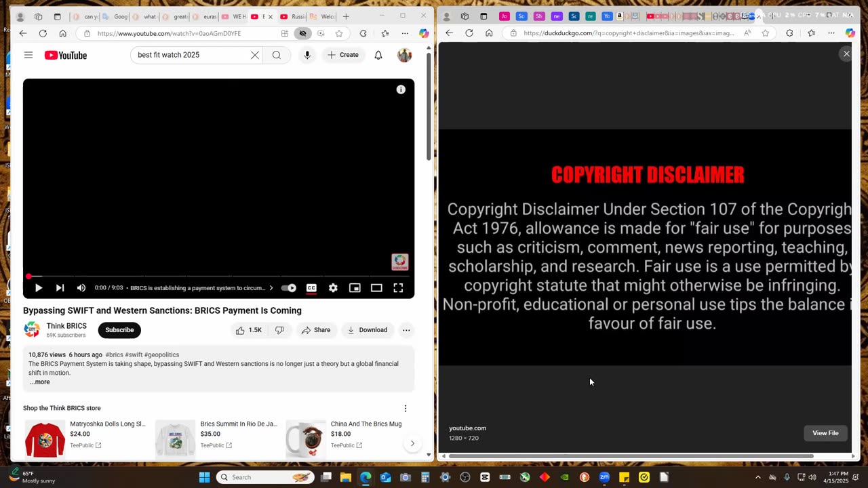This screenshot has width=868, height=488.
Task: Open more actions menu beside Download
Action: pos(406,330)
